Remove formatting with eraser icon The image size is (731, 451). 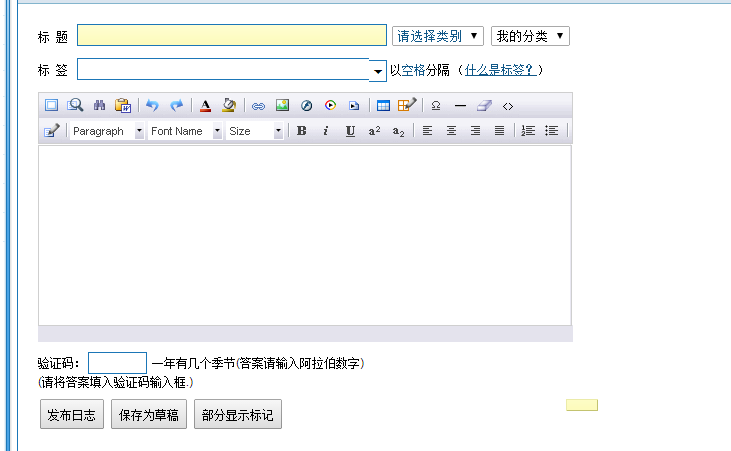point(484,106)
